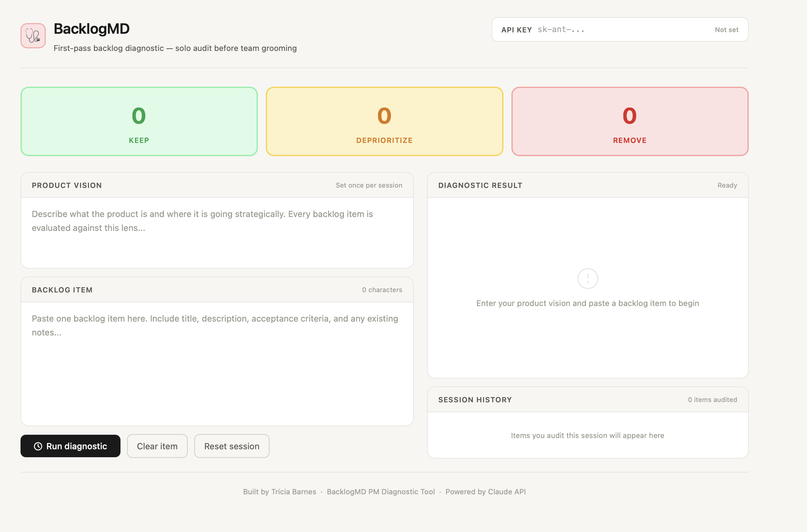
Task: Click the BacklogMD stethoscope logo icon
Action: [x=33, y=36]
